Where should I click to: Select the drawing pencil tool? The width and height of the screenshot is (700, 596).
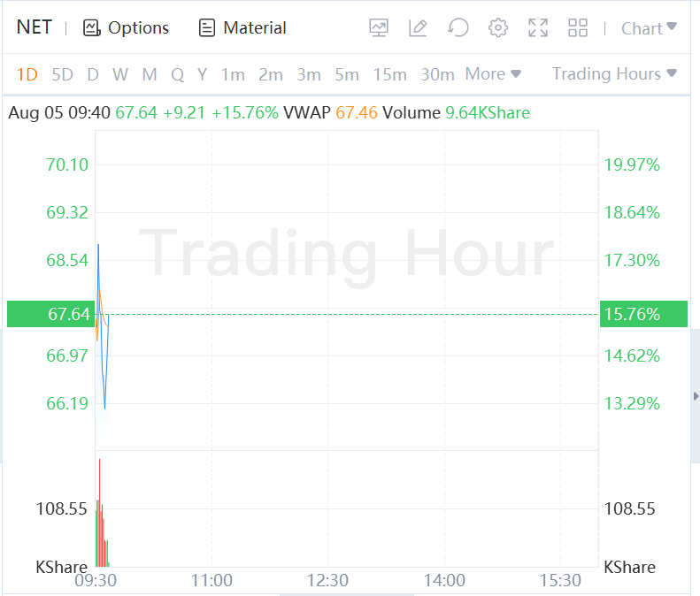point(419,28)
